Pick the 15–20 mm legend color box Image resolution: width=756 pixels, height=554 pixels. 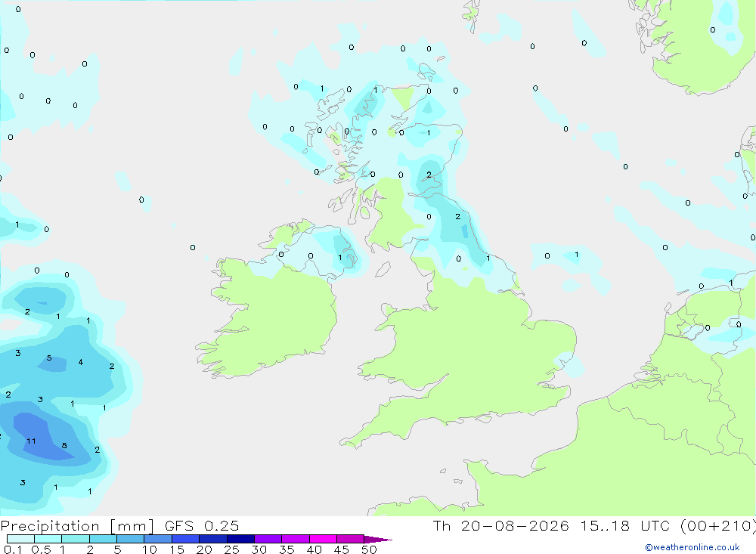(186, 539)
